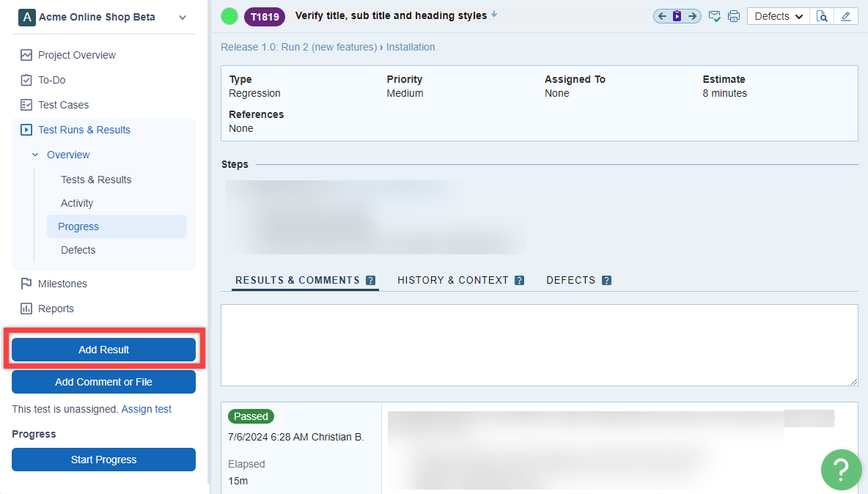Click the edit pencil icon
Screen dimensions: 868x494
[846, 16]
